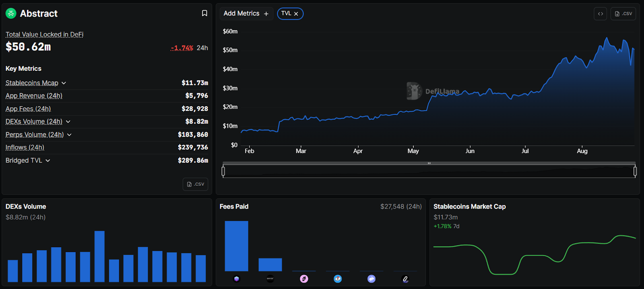Bookmark the Abstract chain page

click(x=204, y=13)
